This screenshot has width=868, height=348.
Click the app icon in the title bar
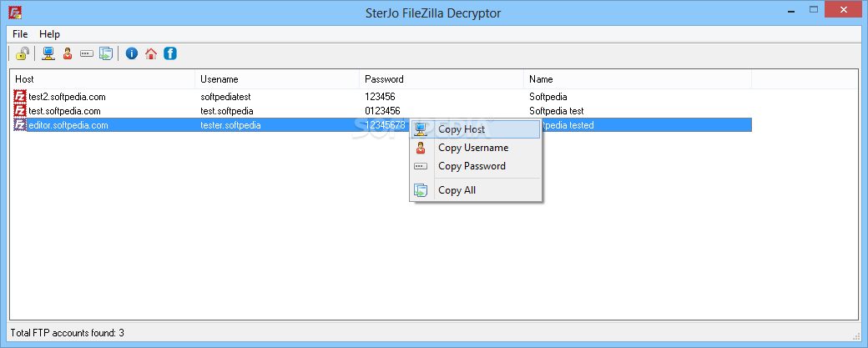(16, 13)
